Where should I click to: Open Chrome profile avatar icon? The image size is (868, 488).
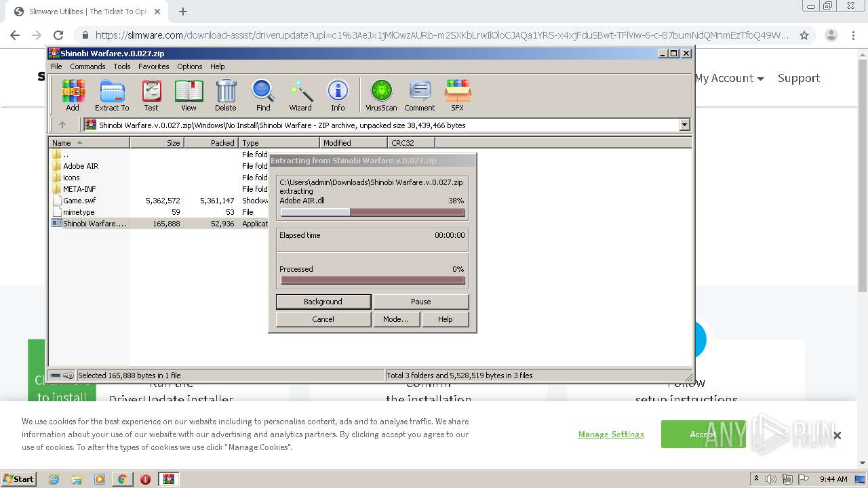tap(831, 35)
